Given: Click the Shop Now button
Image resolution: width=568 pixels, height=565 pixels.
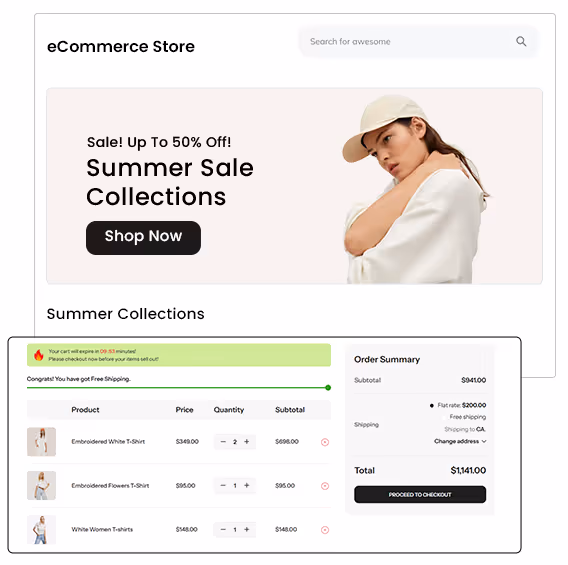Looking at the screenshot, I should click(143, 238).
